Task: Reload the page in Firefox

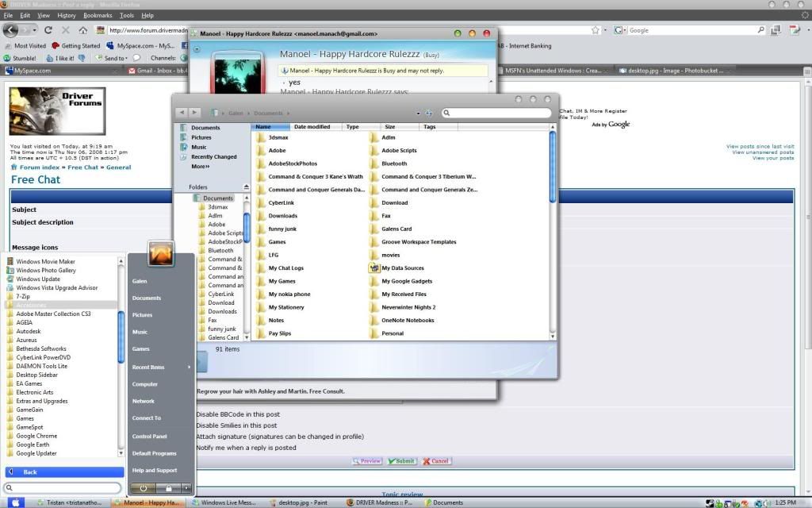Action: [x=48, y=30]
